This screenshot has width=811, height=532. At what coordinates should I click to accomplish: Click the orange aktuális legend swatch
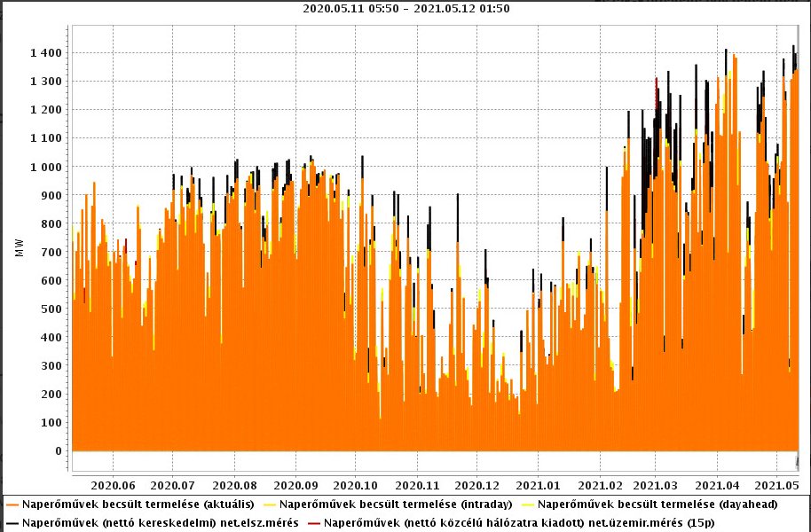point(12,505)
